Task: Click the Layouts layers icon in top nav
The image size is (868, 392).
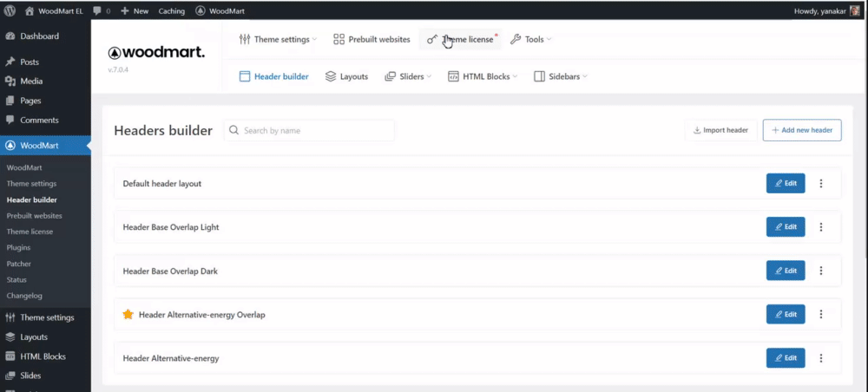Action: [x=331, y=77]
